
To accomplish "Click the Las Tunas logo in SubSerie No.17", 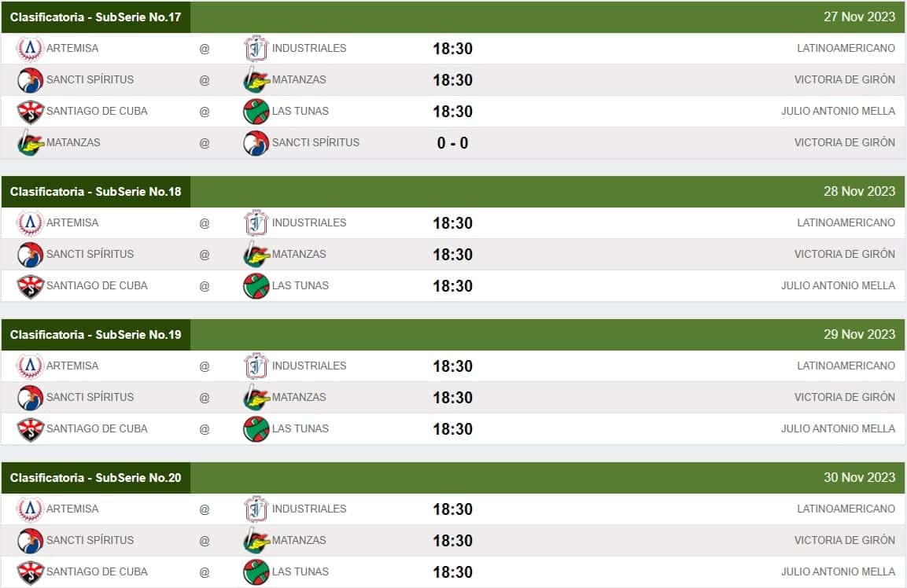I will [x=256, y=112].
